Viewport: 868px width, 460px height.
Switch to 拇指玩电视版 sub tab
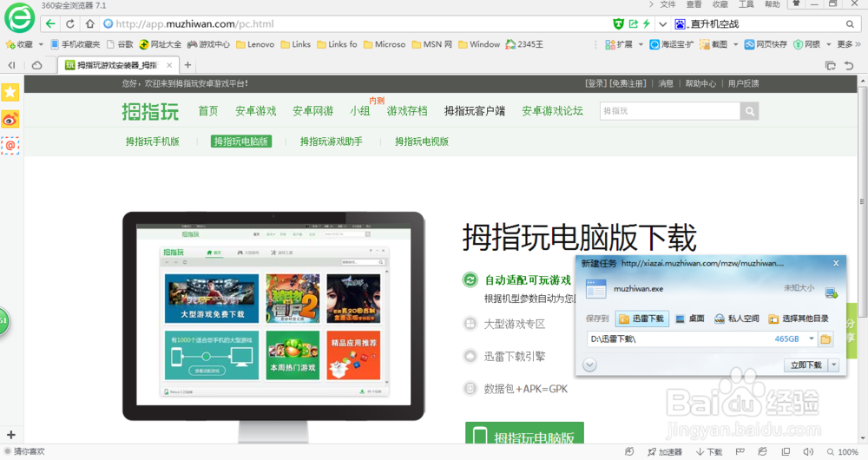[421, 141]
